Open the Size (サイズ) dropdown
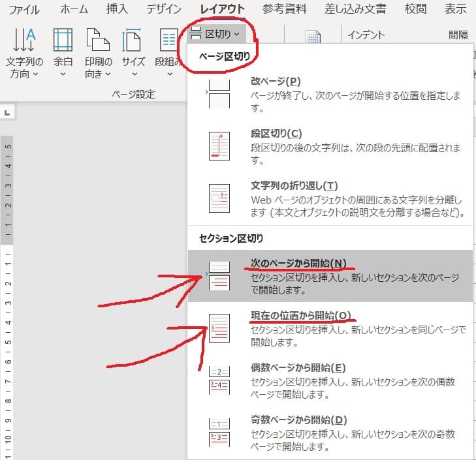 [133, 55]
